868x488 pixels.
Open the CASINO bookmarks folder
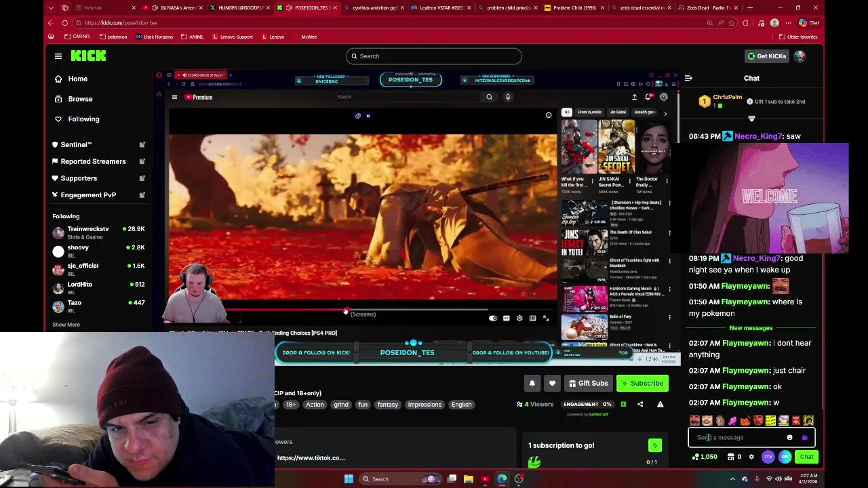(77, 37)
